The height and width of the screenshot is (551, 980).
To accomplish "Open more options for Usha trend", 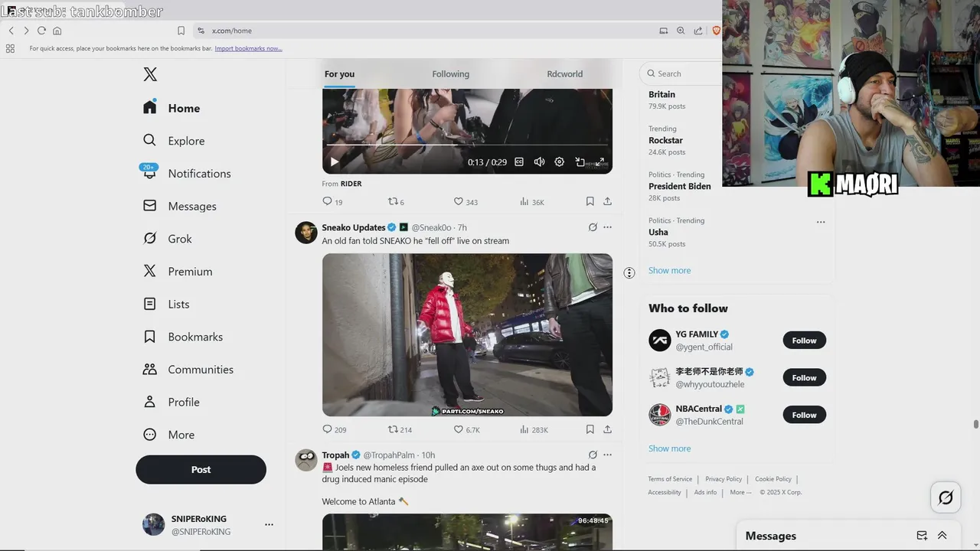I will pyautogui.click(x=821, y=222).
